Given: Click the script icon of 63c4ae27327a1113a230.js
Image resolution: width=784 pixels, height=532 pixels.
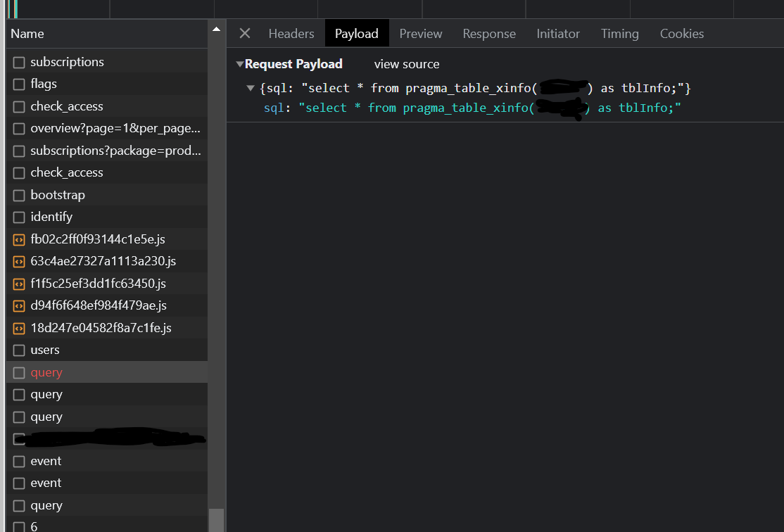Looking at the screenshot, I should point(19,262).
